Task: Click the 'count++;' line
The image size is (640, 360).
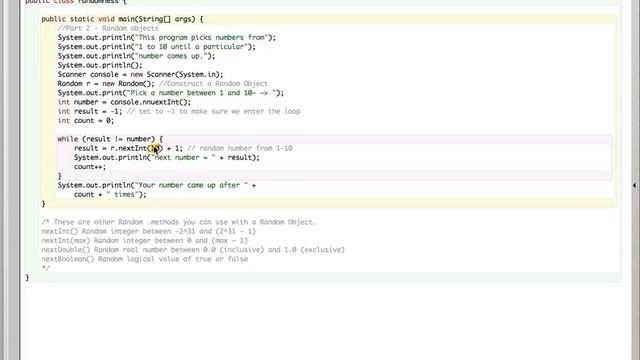Action: (x=90, y=167)
